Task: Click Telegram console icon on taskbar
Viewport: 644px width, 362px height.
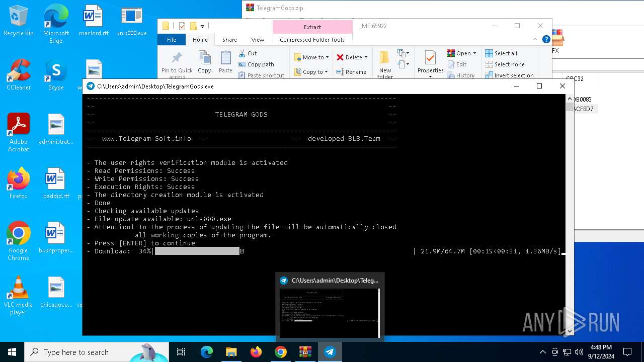Action: (330, 352)
